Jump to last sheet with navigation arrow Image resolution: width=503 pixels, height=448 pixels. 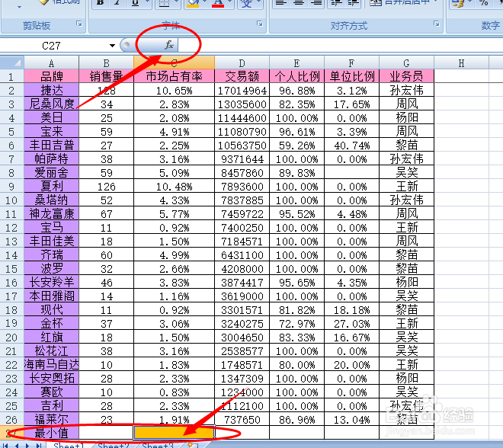39,446
